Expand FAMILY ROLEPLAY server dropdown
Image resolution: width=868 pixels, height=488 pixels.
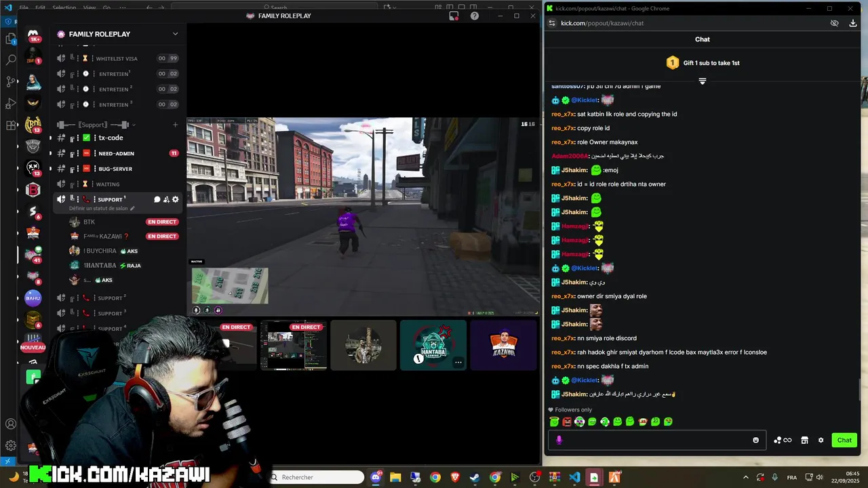175,34
